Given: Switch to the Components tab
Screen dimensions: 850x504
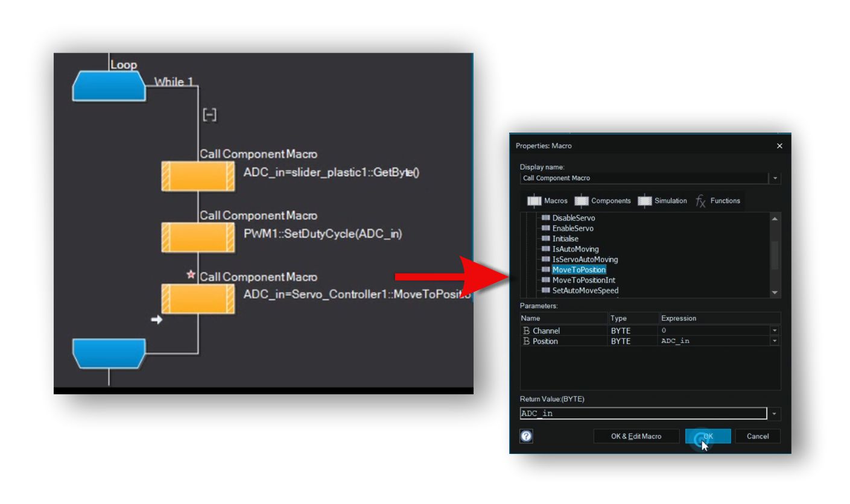Looking at the screenshot, I should click(x=603, y=201).
